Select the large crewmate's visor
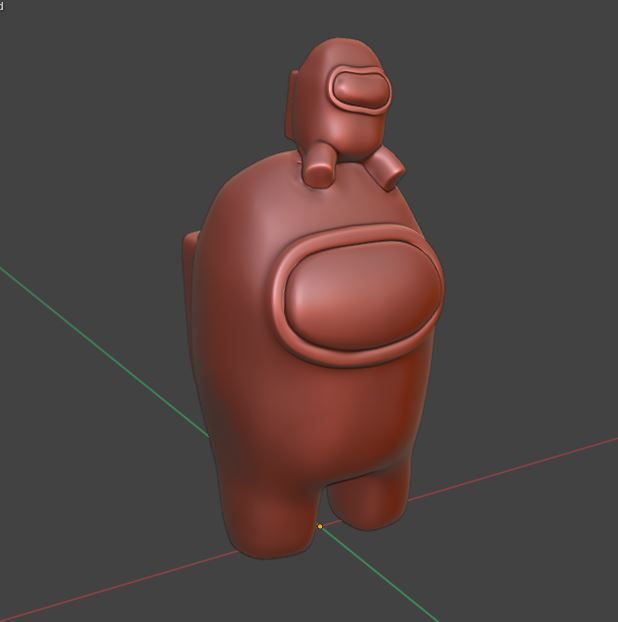 363,295
